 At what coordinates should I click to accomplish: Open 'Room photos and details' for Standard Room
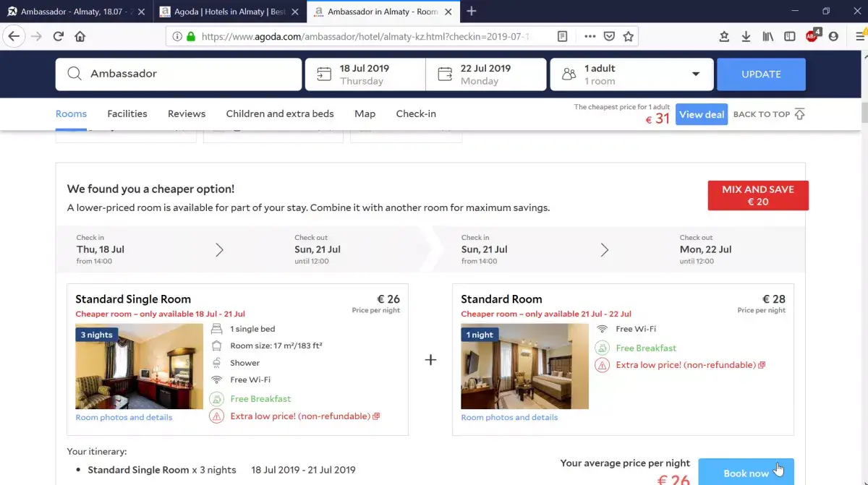(x=509, y=417)
